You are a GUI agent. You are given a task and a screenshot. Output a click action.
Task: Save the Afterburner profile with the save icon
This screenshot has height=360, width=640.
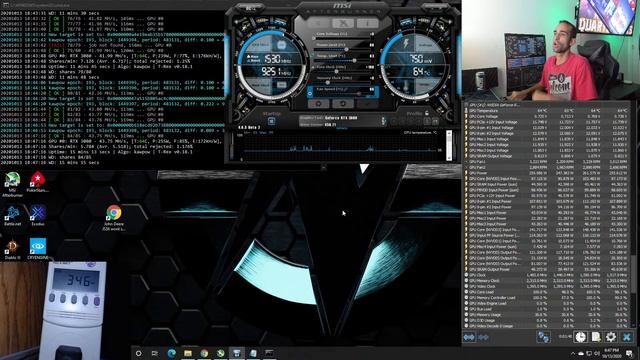[436, 121]
